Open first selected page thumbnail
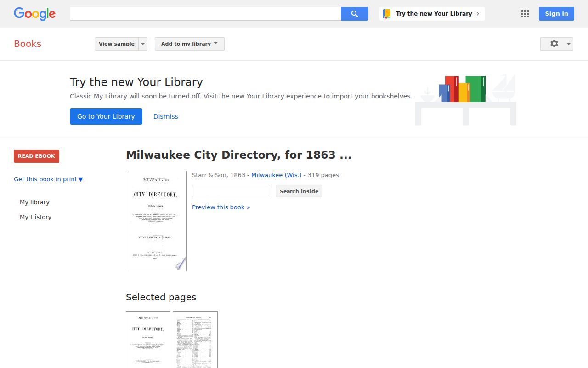The height and width of the screenshot is (368, 588). [148, 339]
